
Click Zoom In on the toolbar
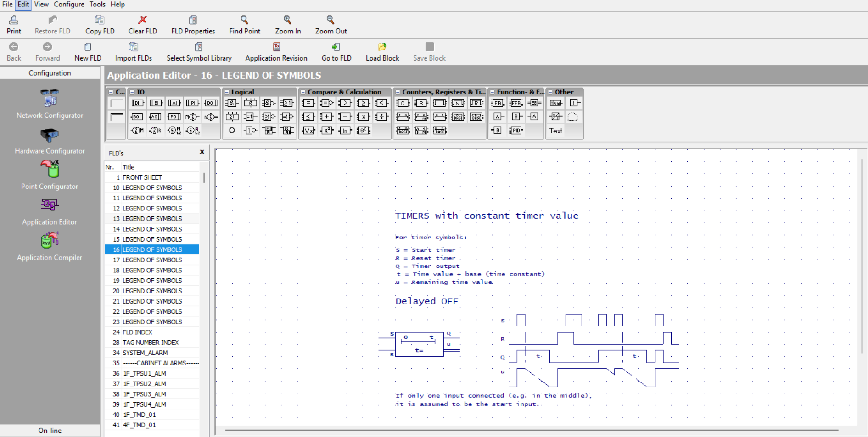(x=288, y=25)
